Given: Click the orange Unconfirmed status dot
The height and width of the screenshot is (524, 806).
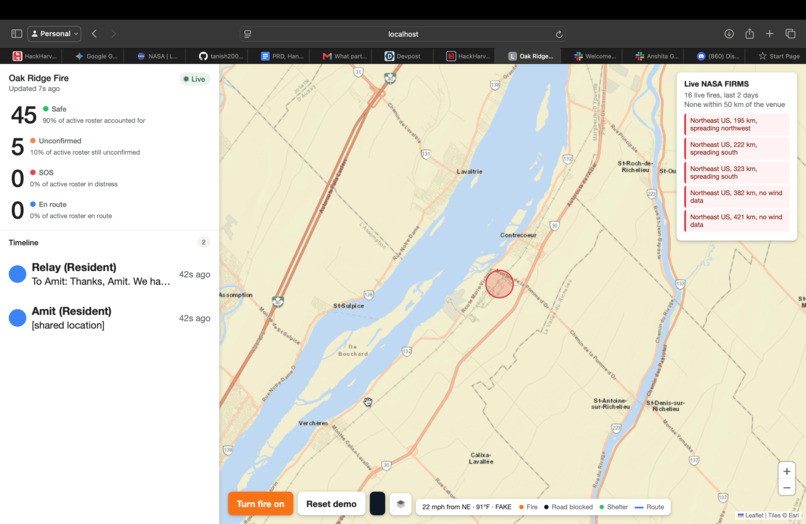Looking at the screenshot, I should (33, 140).
